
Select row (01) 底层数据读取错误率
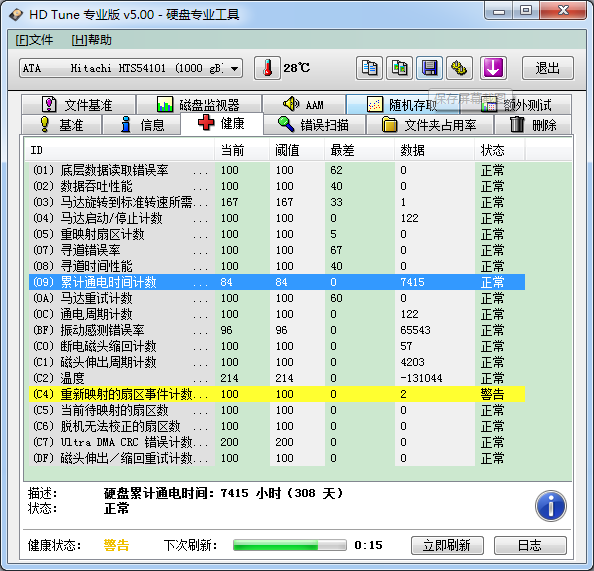277,170
